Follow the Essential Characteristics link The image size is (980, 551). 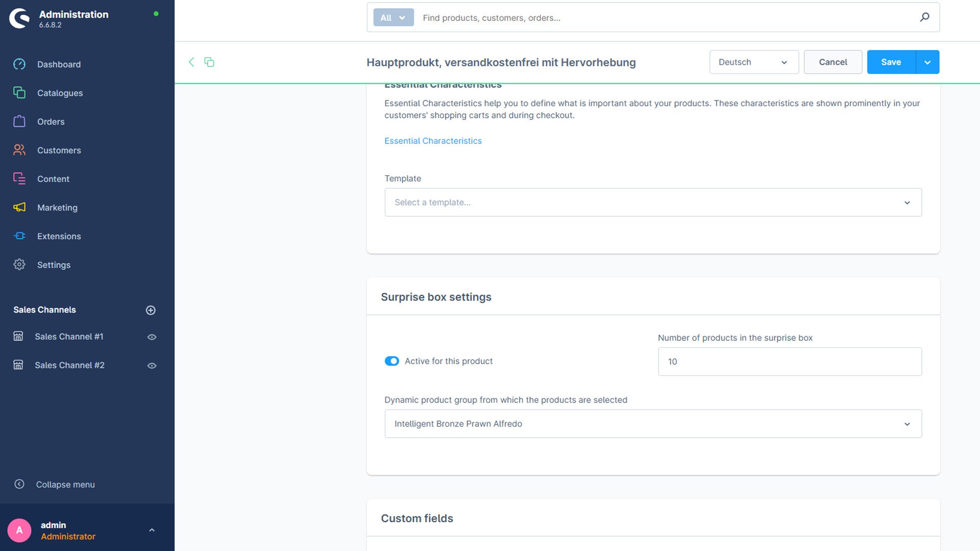click(433, 141)
